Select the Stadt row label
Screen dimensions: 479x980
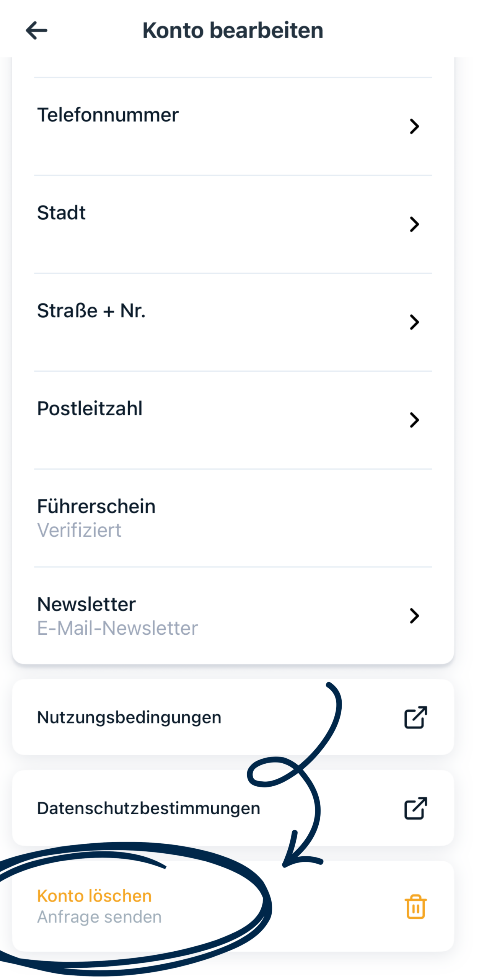point(61,213)
